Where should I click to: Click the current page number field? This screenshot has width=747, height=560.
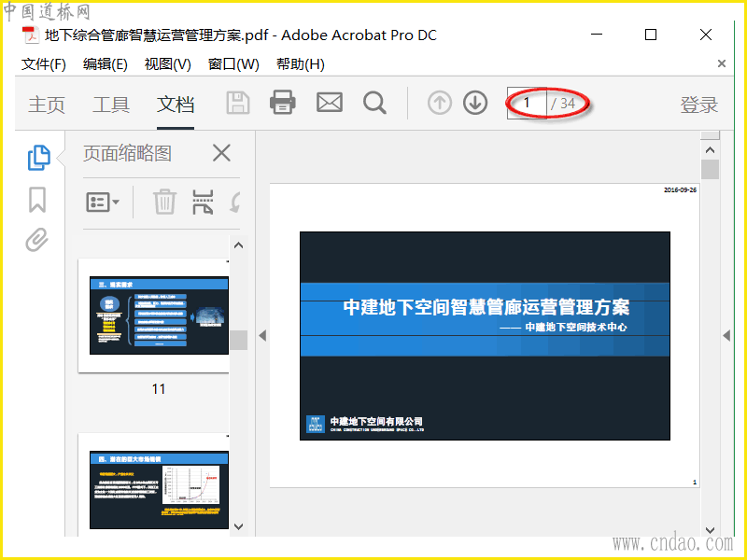click(x=527, y=103)
